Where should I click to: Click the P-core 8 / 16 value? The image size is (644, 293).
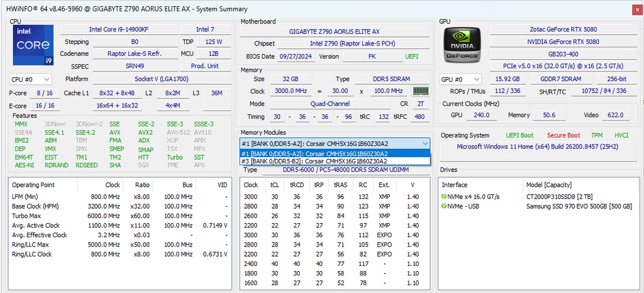coord(45,93)
